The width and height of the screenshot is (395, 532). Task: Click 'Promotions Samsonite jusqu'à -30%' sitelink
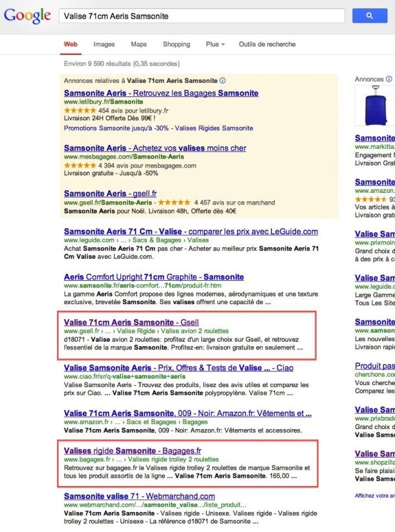click(x=116, y=128)
